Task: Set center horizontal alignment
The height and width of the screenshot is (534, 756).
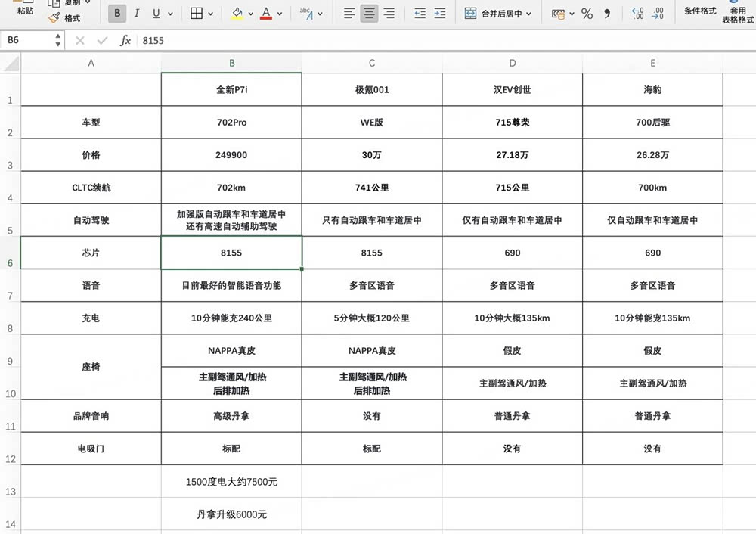Action: [368, 13]
